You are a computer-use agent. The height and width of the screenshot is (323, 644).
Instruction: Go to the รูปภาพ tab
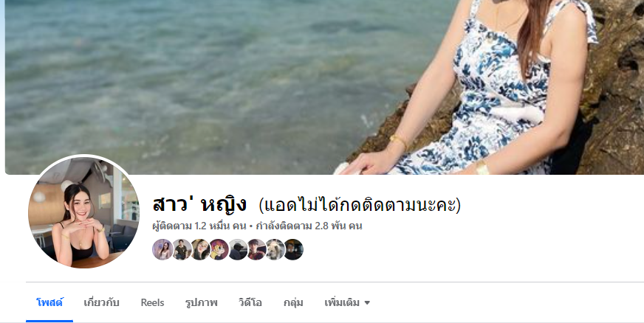(x=201, y=302)
